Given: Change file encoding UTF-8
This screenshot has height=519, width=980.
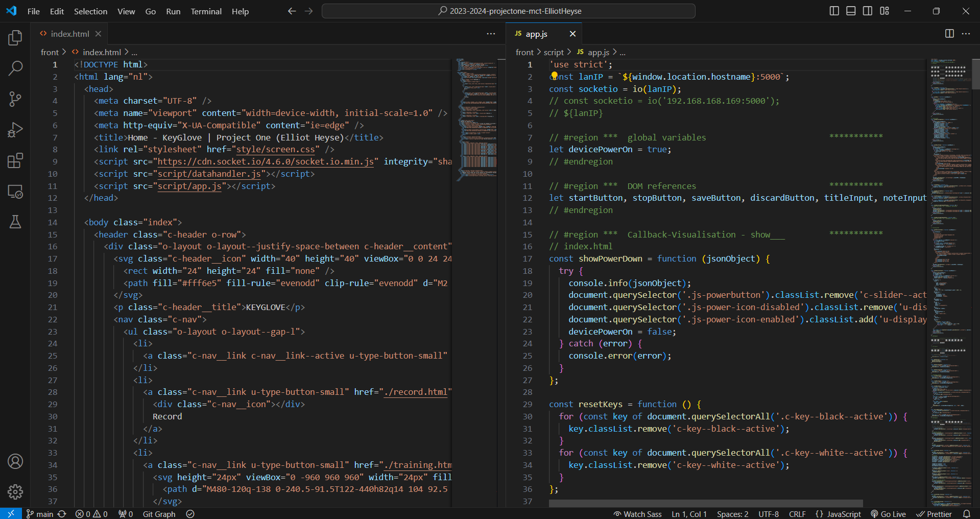Looking at the screenshot, I should [x=769, y=513].
